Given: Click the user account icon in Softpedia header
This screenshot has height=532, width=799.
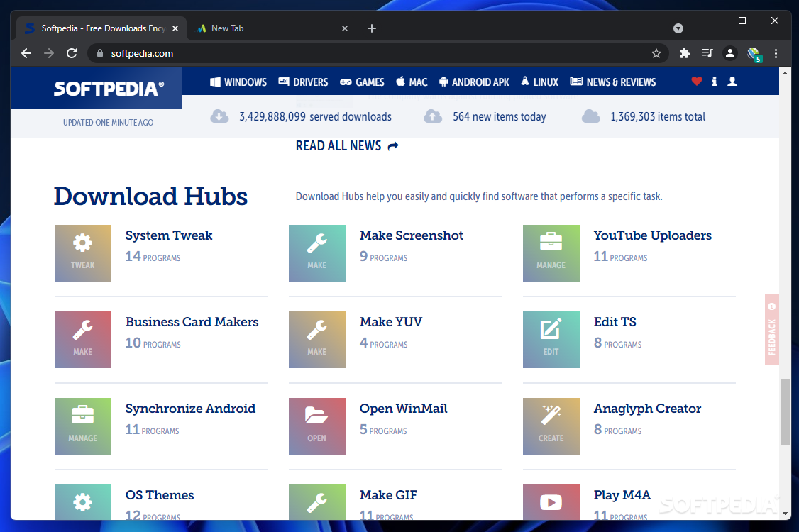Looking at the screenshot, I should (732, 81).
